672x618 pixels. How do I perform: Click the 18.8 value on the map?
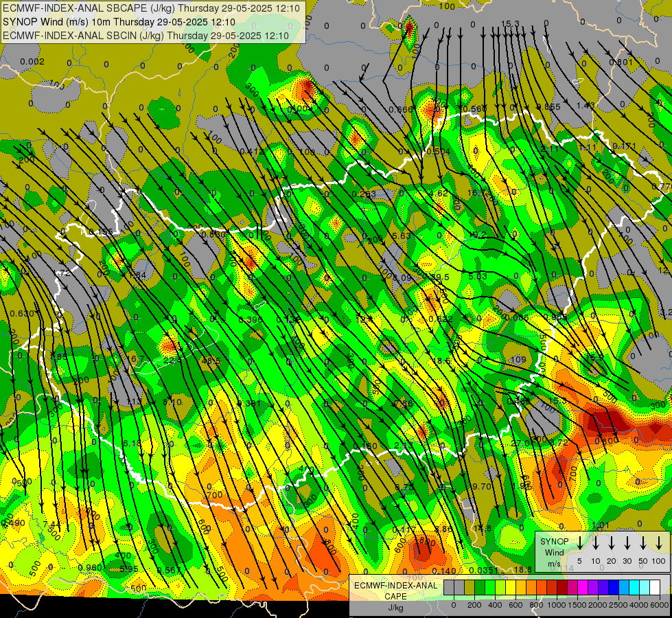pyautogui.click(x=523, y=569)
